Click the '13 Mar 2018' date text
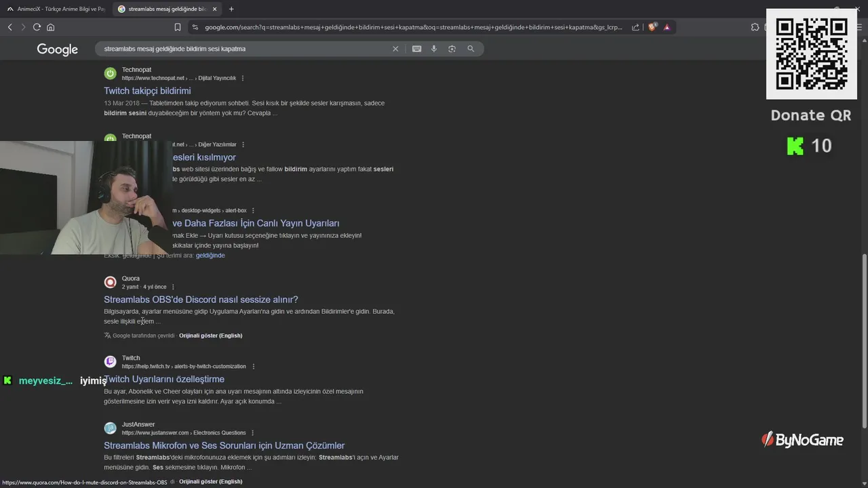The height and width of the screenshot is (488, 868). point(121,103)
